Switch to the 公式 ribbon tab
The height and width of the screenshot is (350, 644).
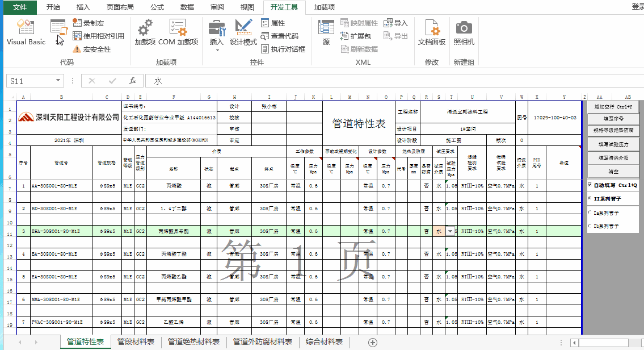coord(157,7)
